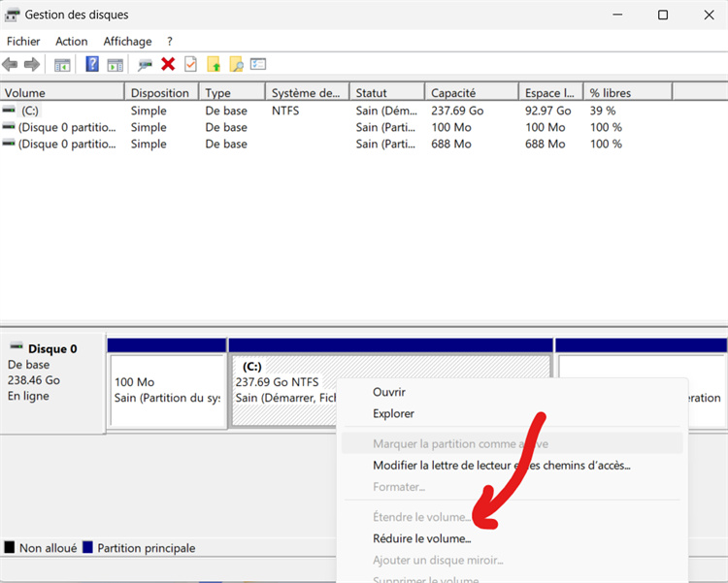Image resolution: width=728 pixels, height=583 pixels.
Task: Click the checklist view settings icon
Action: pos(258,64)
